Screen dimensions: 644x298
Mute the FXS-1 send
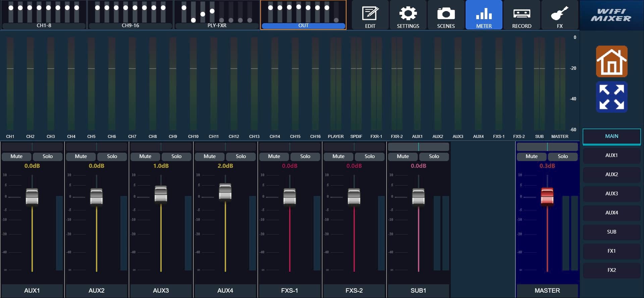(x=274, y=156)
